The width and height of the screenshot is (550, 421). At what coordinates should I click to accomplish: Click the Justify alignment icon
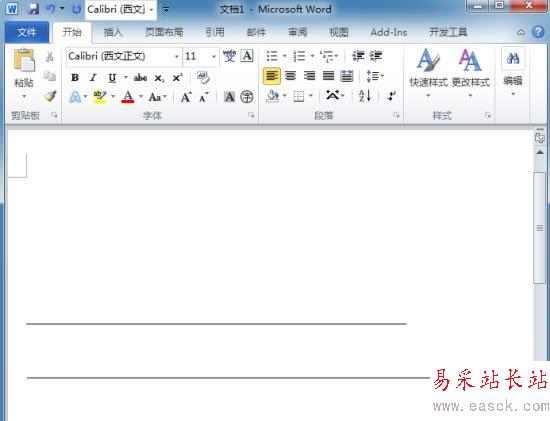point(328,76)
